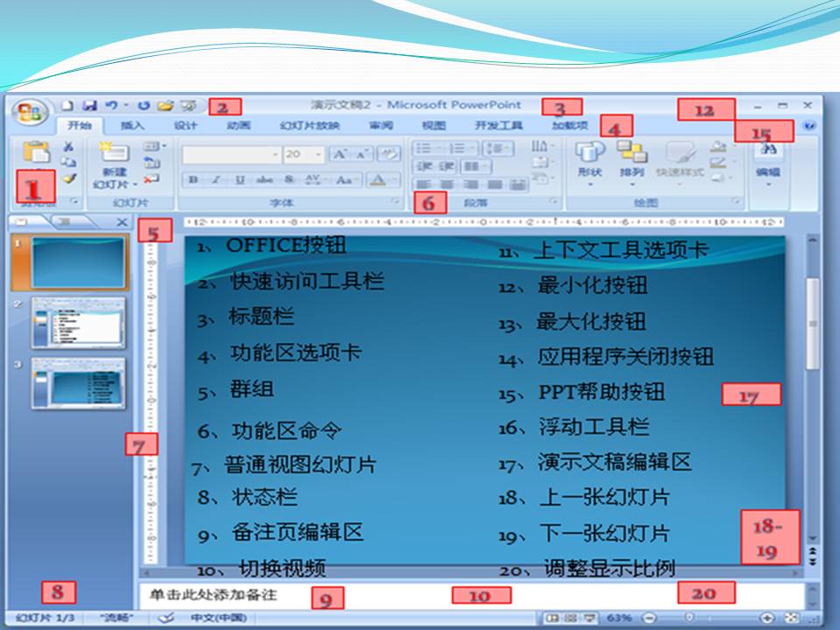
Task: Open the font name combo box
Action: (x=231, y=154)
